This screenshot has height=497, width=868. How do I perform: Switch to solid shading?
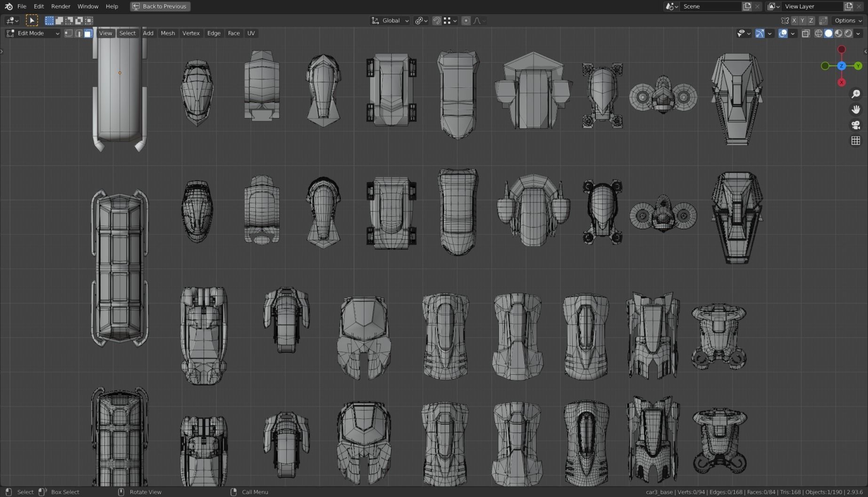coord(829,33)
